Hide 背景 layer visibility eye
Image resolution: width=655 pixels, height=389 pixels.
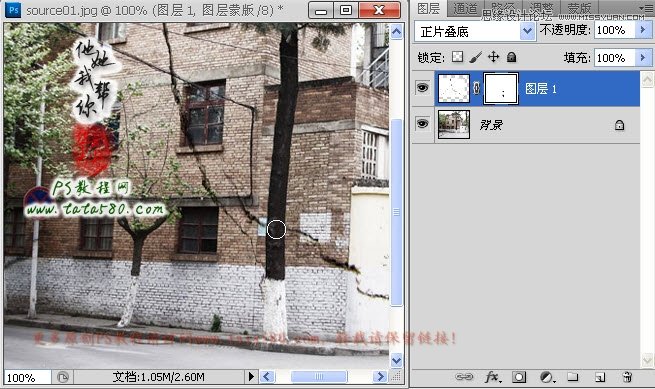pos(422,124)
